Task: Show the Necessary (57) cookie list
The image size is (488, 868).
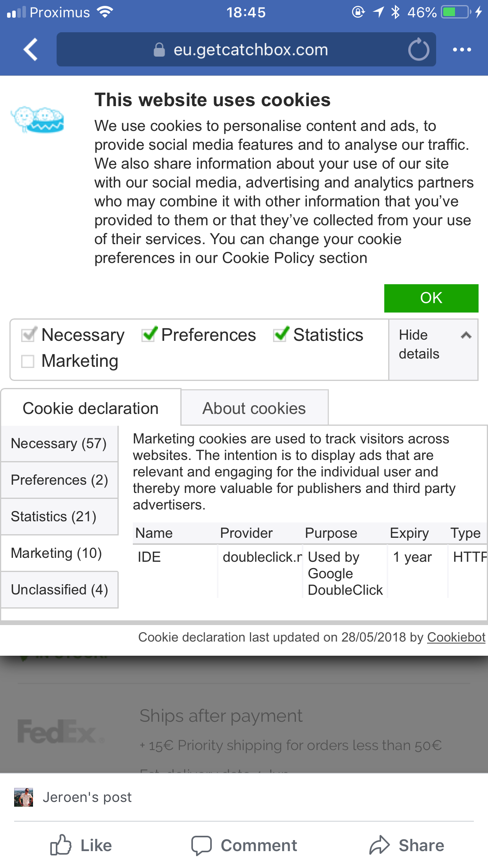Action: 59,443
